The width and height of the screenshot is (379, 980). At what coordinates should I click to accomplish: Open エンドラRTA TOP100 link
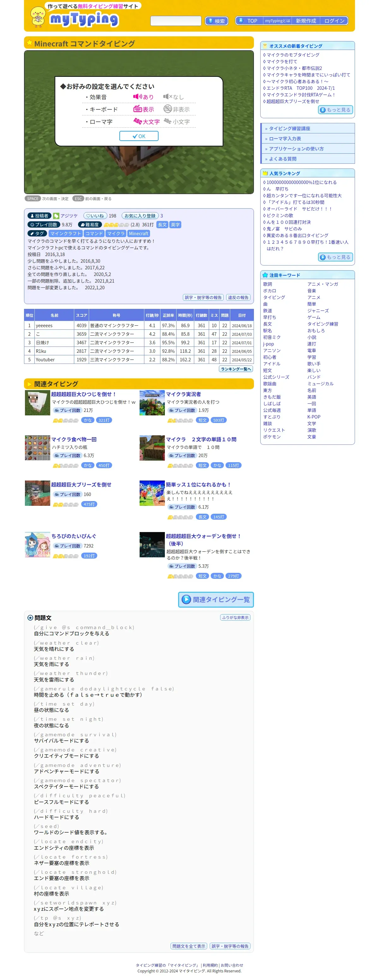point(300,88)
